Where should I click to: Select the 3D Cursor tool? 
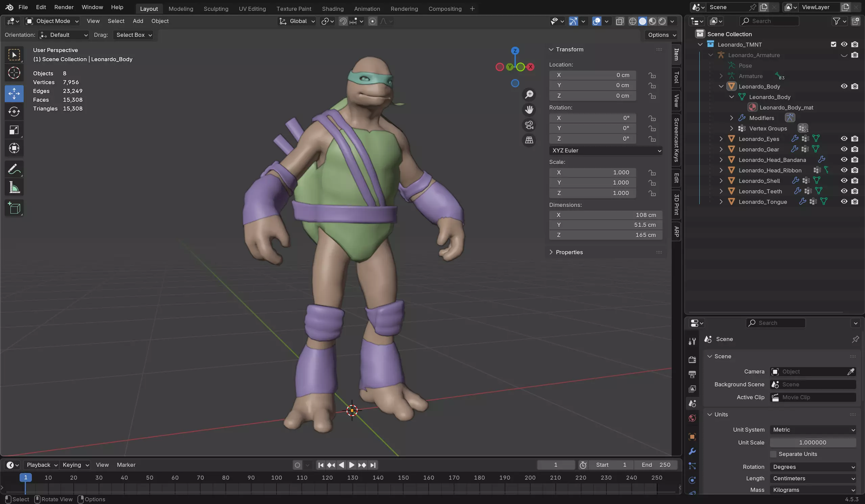click(14, 73)
